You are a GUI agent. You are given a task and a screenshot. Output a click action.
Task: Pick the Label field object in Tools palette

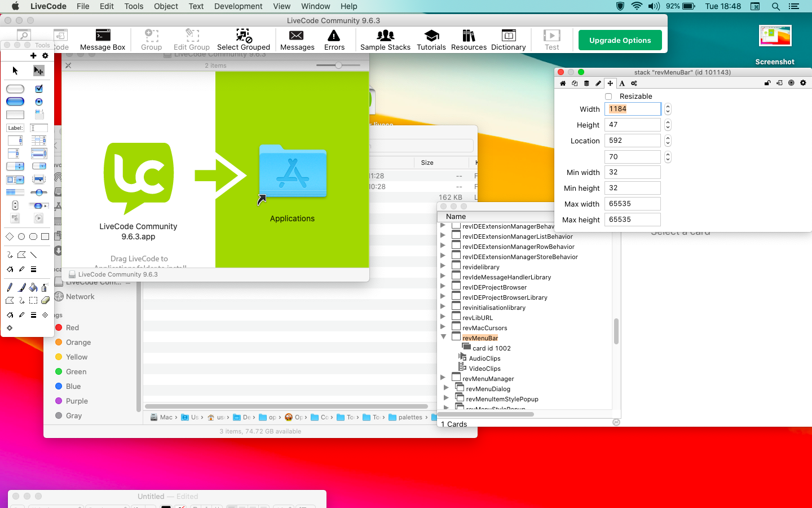(x=15, y=128)
